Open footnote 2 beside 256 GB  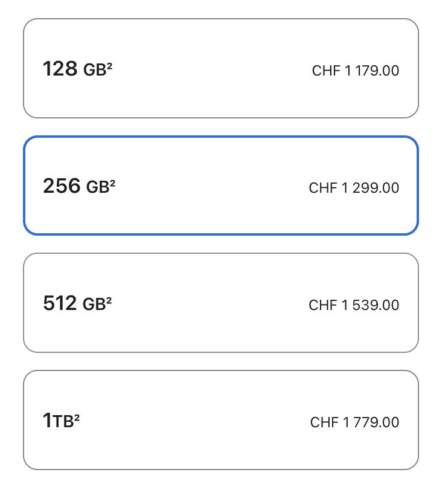(112, 182)
